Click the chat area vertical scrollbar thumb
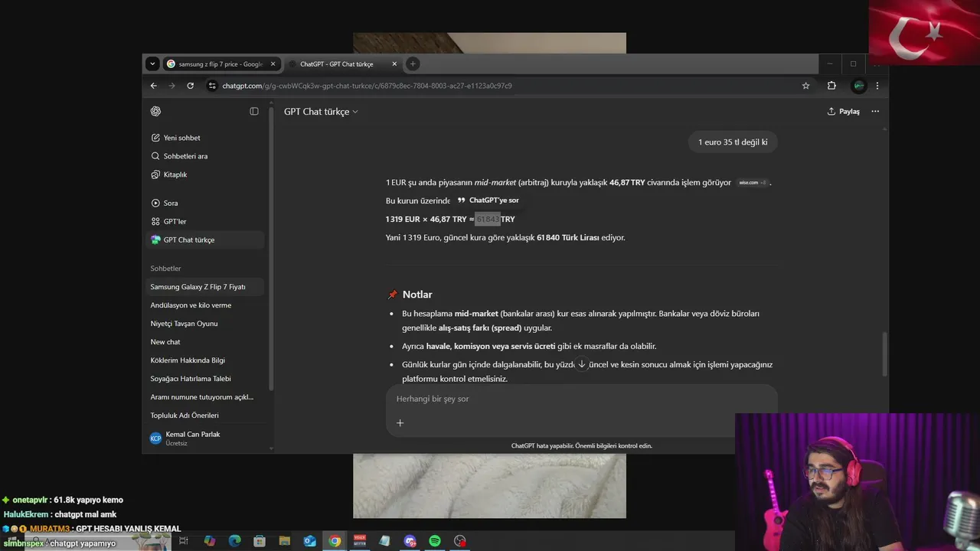Viewport: 980px width, 551px height. (886, 354)
